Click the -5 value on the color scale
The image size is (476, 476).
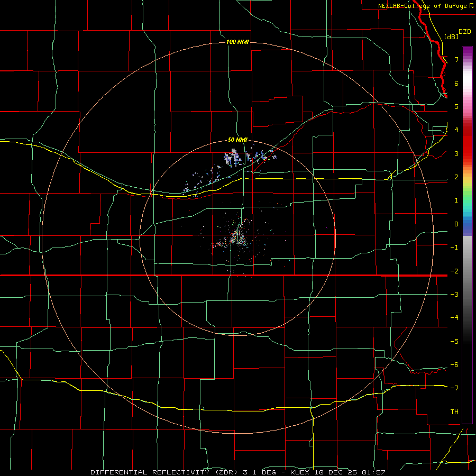click(454, 342)
